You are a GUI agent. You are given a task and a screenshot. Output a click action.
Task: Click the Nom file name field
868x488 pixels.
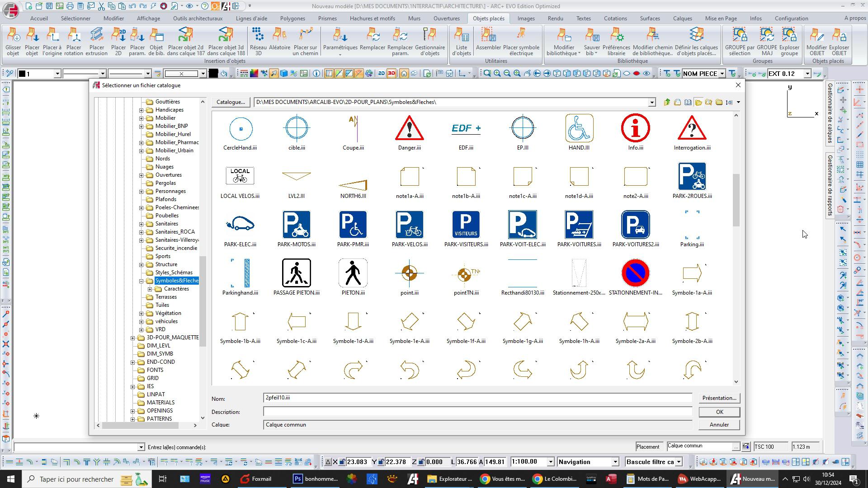tap(477, 398)
